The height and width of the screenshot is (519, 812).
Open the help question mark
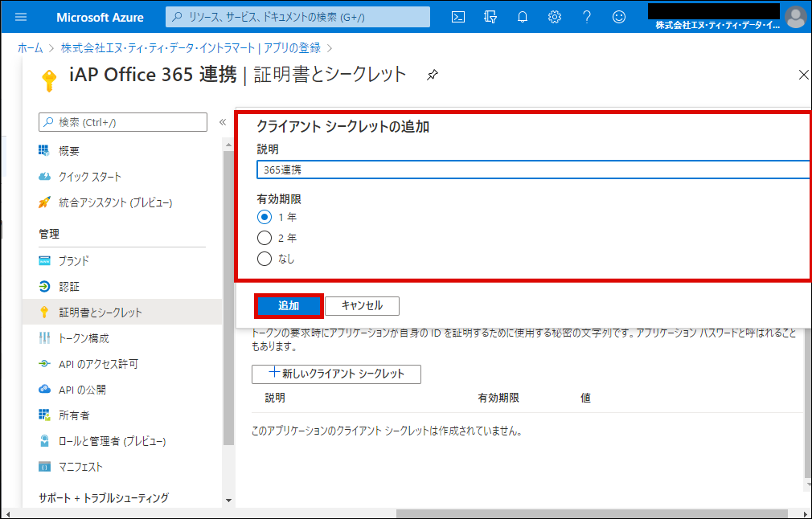[x=587, y=17]
